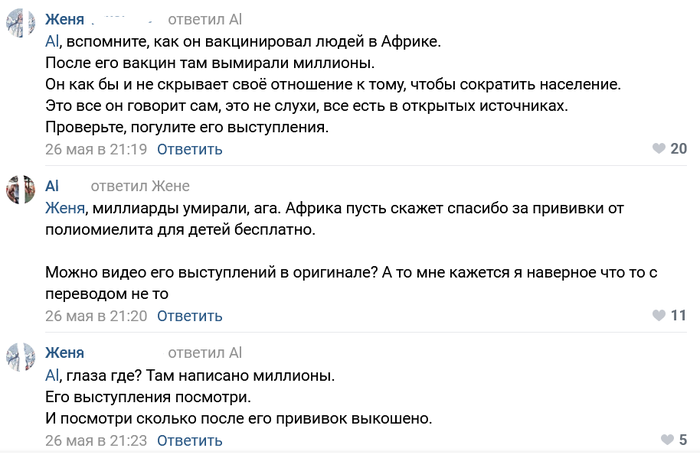Open Женя's avatar on the first comment
The image size is (700, 458).
coord(22,23)
